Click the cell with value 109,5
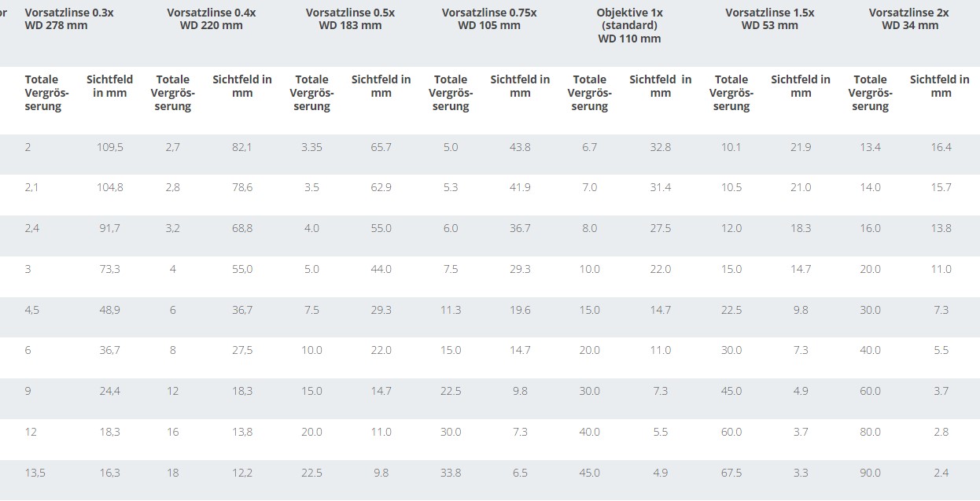 [109, 147]
